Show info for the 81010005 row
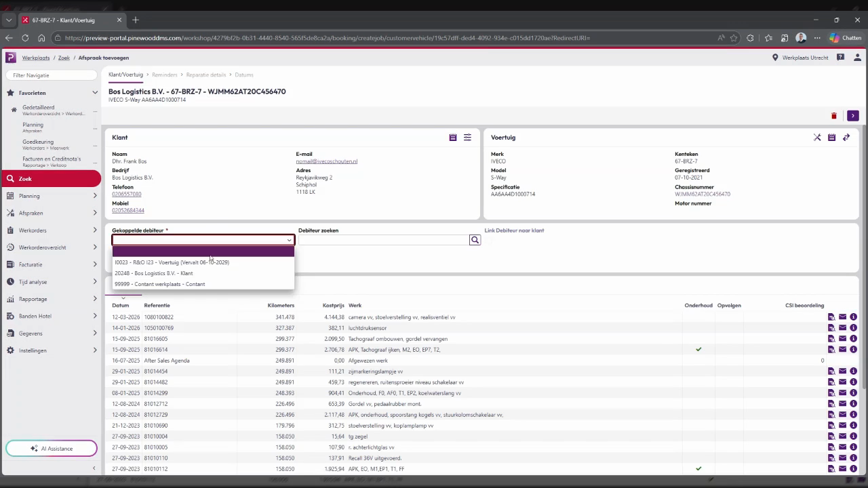The width and height of the screenshot is (868, 488). 853,447
